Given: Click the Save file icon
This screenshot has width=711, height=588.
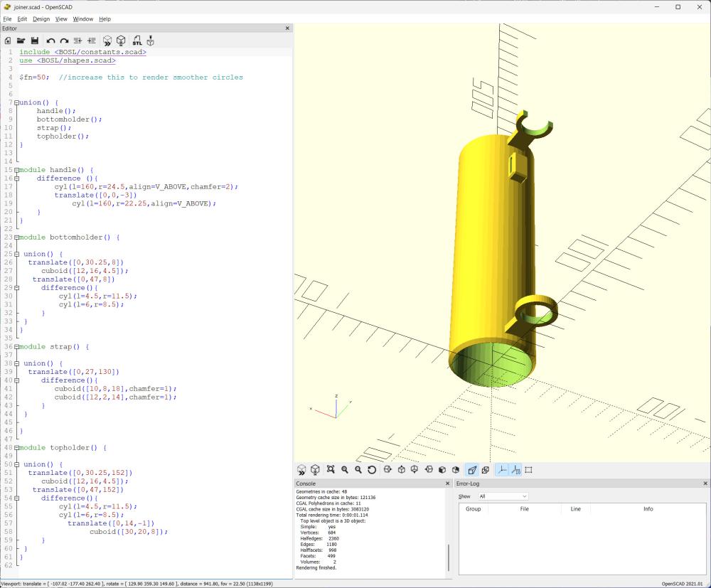Looking at the screenshot, I should 34,41.
